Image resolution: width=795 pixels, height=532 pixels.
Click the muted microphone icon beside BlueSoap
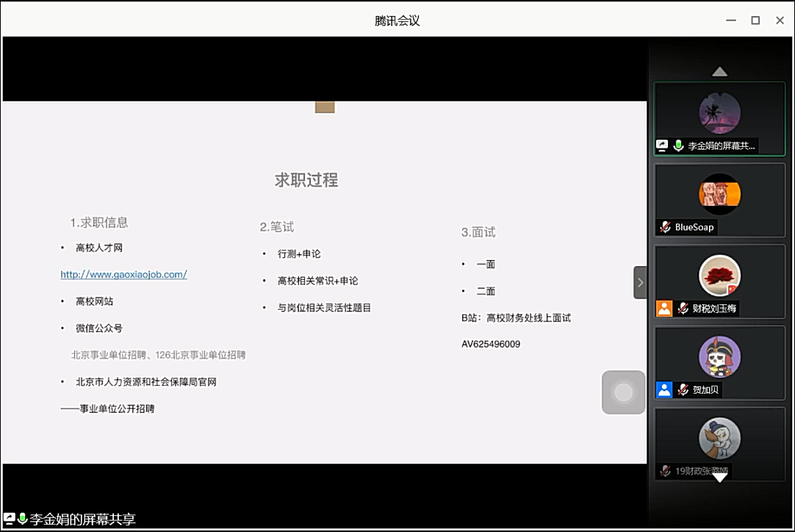[665, 227]
